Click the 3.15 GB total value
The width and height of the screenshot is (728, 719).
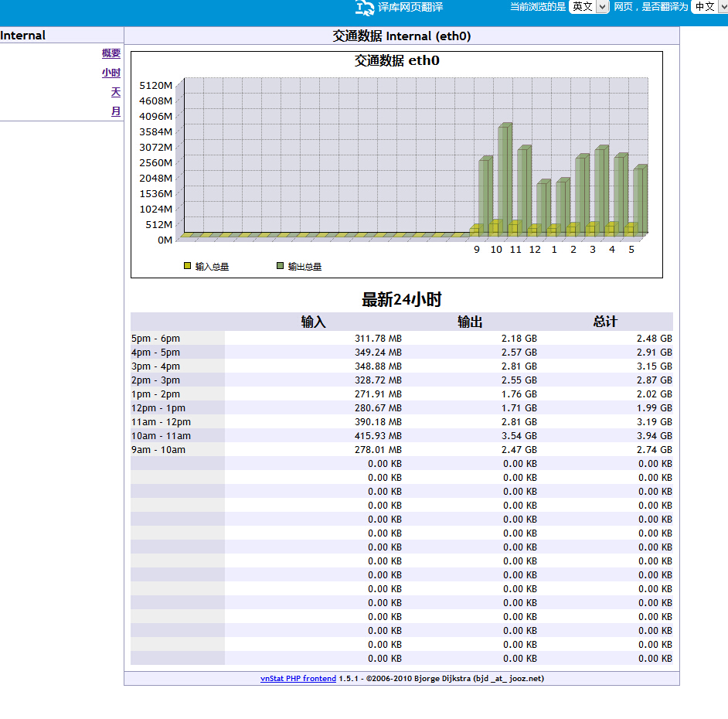(654, 366)
